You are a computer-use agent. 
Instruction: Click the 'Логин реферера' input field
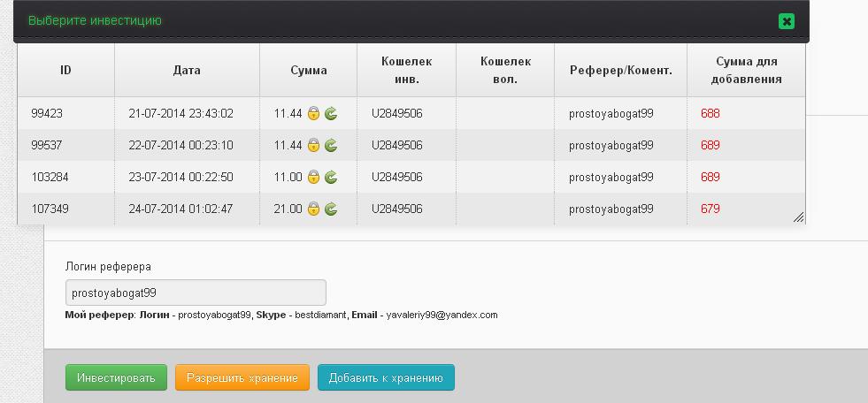point(196,293)
